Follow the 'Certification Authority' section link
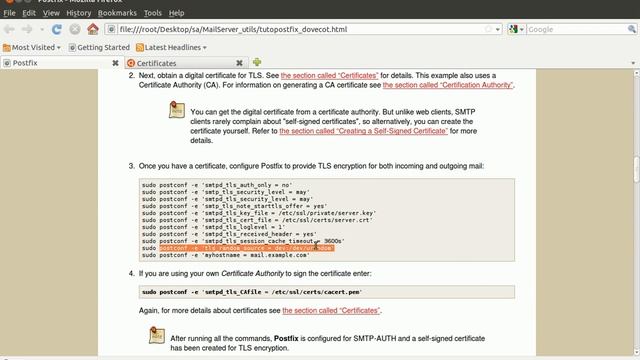Viewport: 640px width, 360px height. (x=448, y=85)
